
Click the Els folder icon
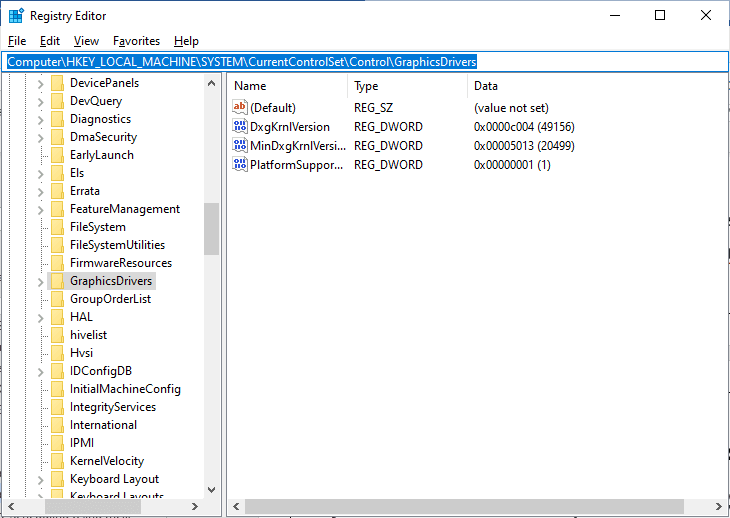(57, 173)
